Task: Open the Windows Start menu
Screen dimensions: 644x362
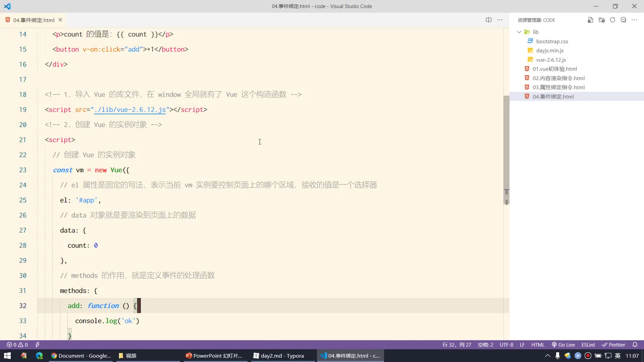Action: click(7, 356)
